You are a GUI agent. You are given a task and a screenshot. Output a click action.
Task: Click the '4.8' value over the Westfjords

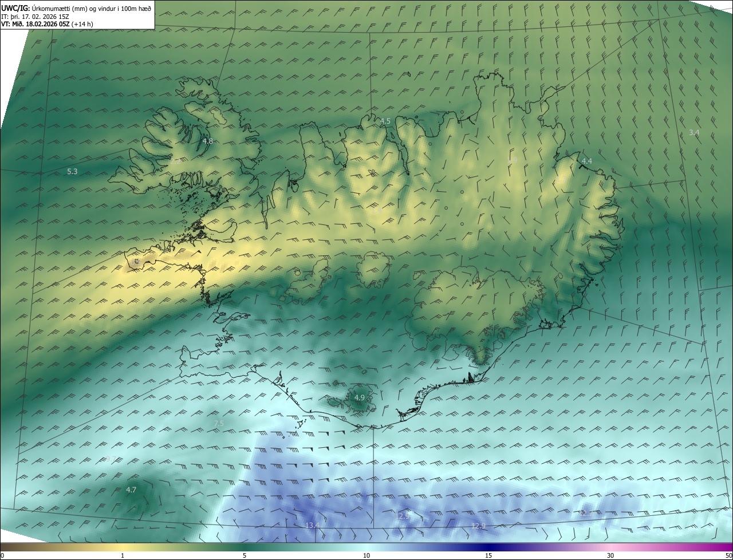tap(208, 141)
